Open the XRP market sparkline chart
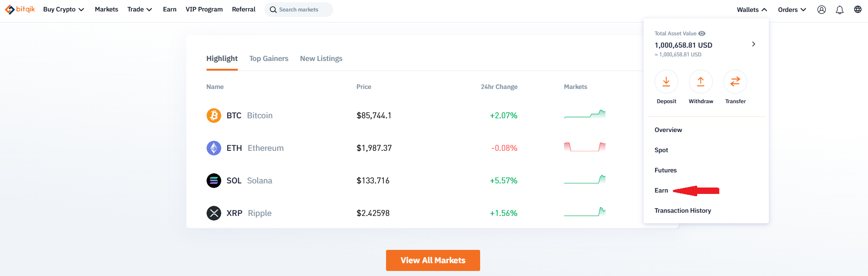The width and height of the screenshot is (868, 276). [585, 212]
